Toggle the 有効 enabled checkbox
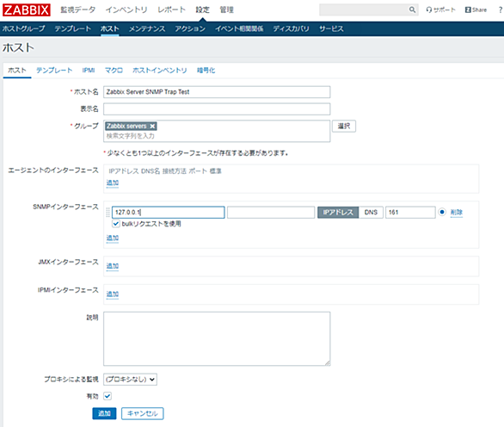Viewport: 504px width, 427px height. point(108,396)
